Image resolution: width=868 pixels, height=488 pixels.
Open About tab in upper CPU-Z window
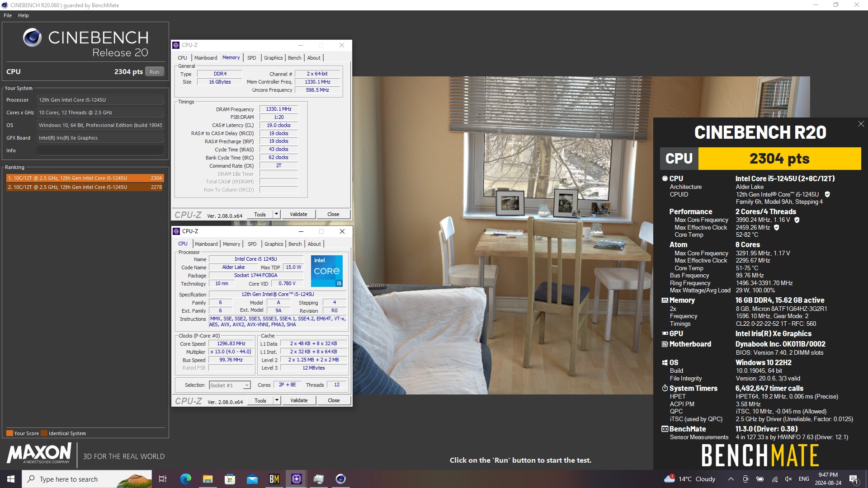[x=314, y=58]
